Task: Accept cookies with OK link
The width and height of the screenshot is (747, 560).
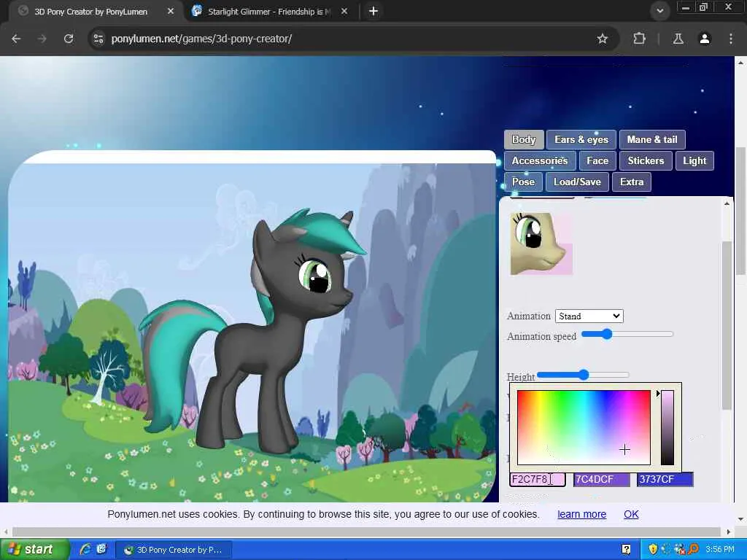Action: 631,514
